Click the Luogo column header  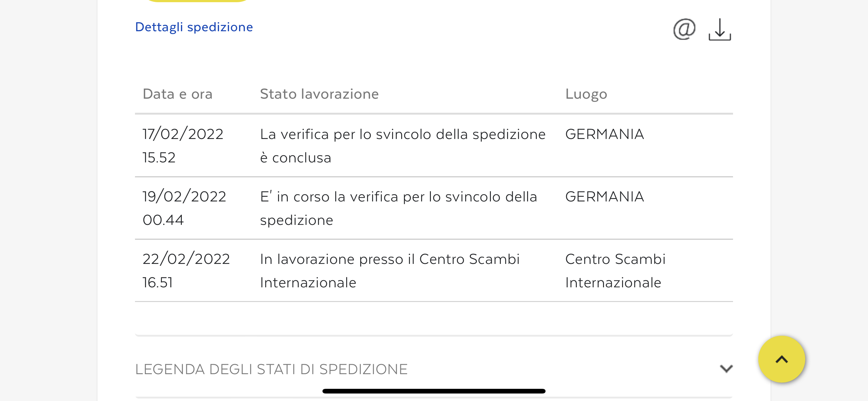coord(586,94)
